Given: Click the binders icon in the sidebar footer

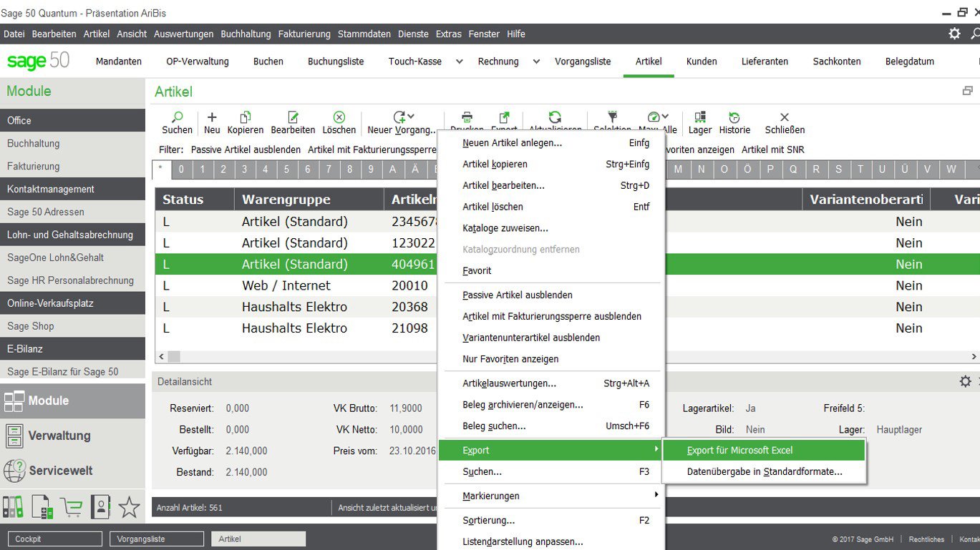Looking at the screenshot, I should [13, 506].
